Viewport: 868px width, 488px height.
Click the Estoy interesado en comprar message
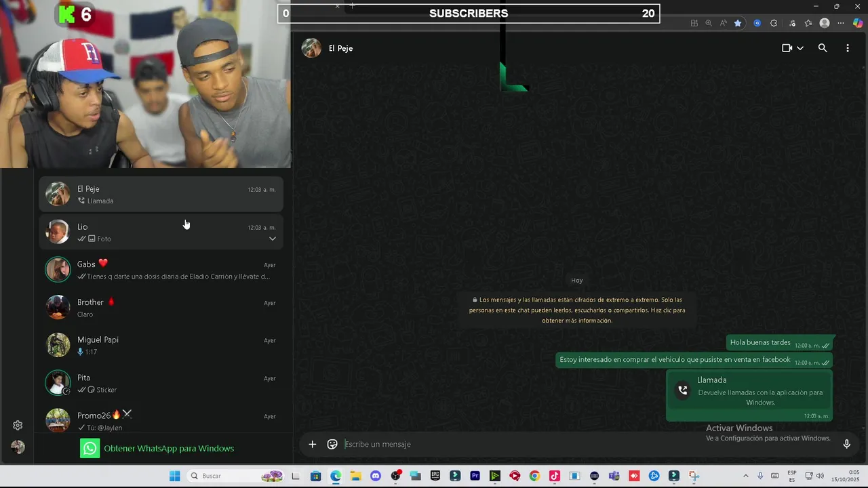695,361
